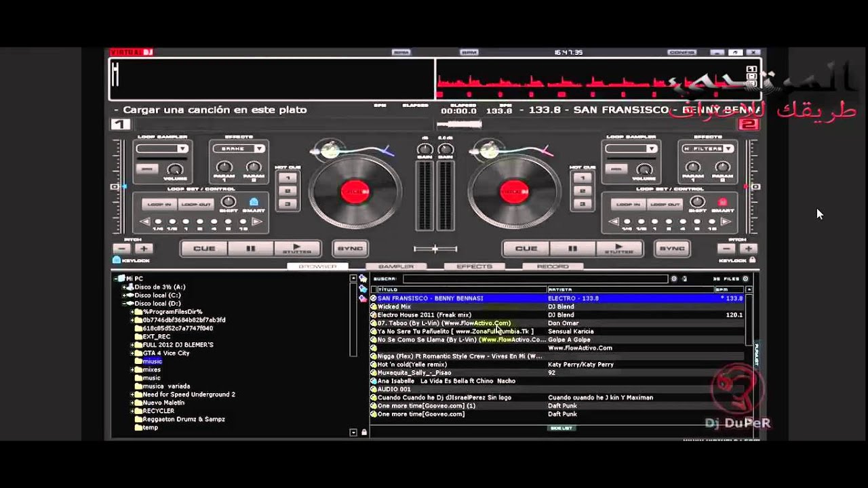
Task: Toggle Smart loop on deck 2
Action: pyautogui.click(x=723, y=202)
